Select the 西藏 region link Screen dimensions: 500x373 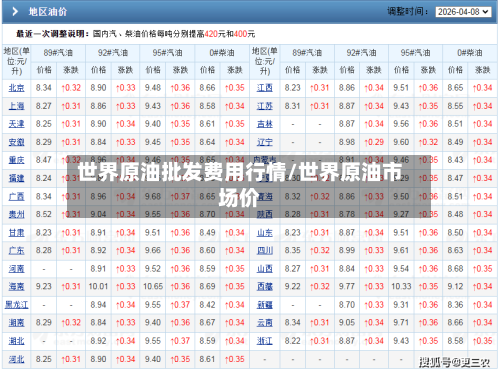click(265, 287)
